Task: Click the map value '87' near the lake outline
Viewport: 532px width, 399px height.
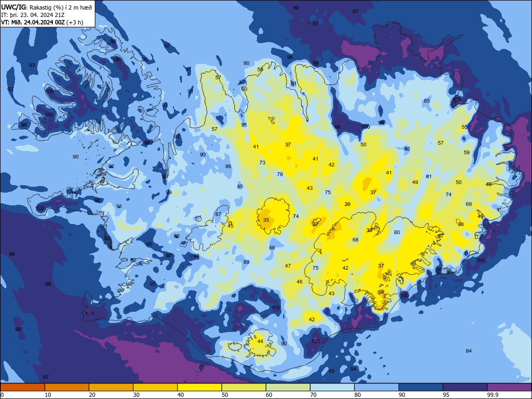Action: 218,214
